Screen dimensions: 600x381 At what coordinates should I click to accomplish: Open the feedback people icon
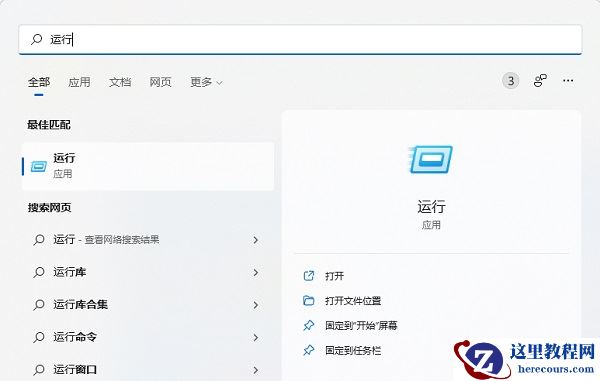click(540, 81)
